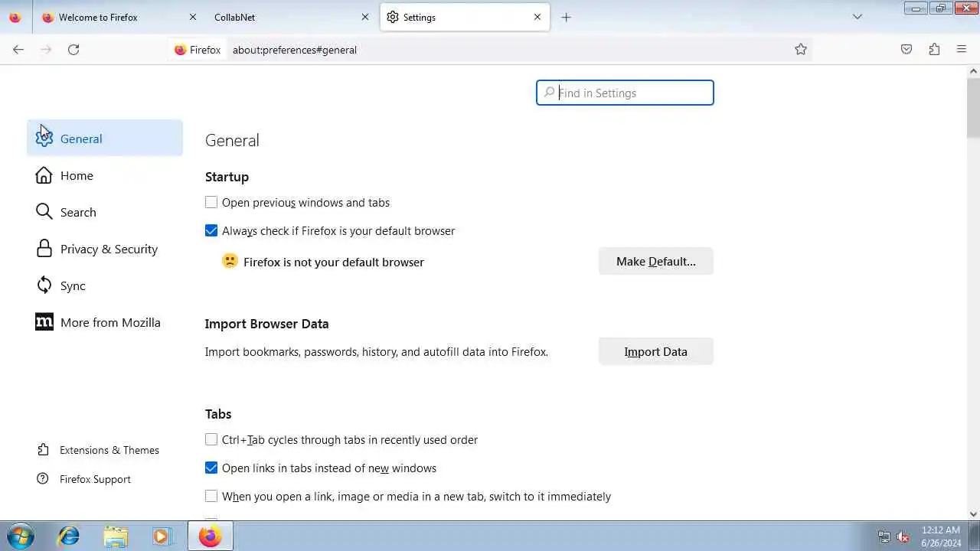The image size is (980, 551).
Task: Close the Settings tab
Action: point(537,17)
